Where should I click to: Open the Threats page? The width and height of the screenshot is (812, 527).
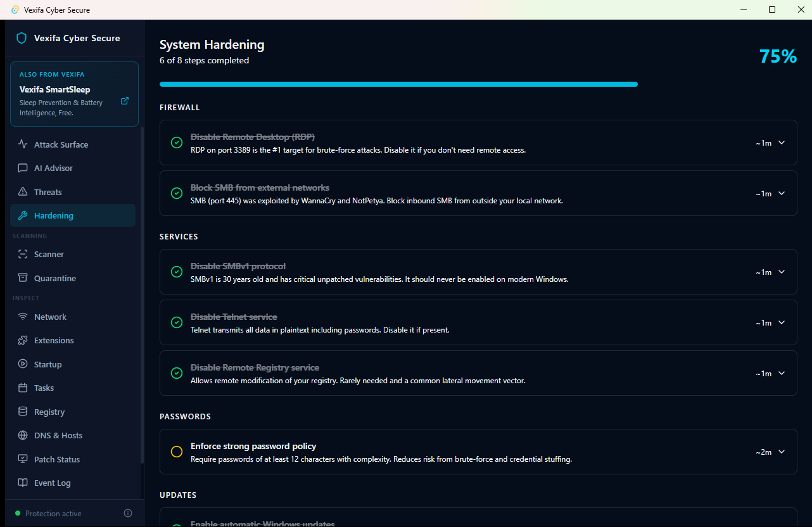tap(73, 192)
